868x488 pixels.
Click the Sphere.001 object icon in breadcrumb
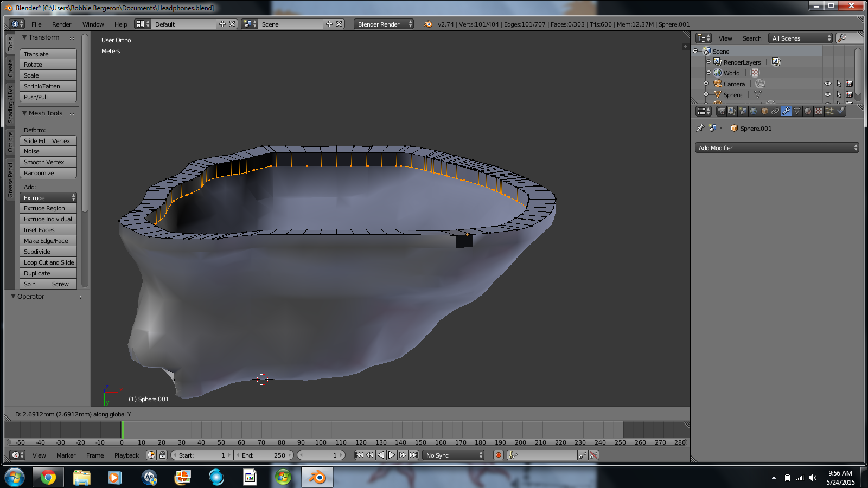(734, 129)
